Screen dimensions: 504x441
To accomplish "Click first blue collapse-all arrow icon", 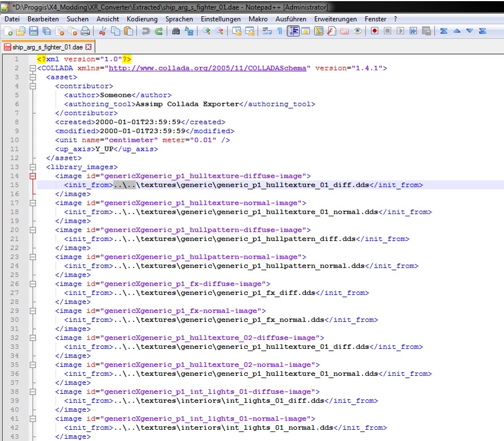I will (444, 31).
